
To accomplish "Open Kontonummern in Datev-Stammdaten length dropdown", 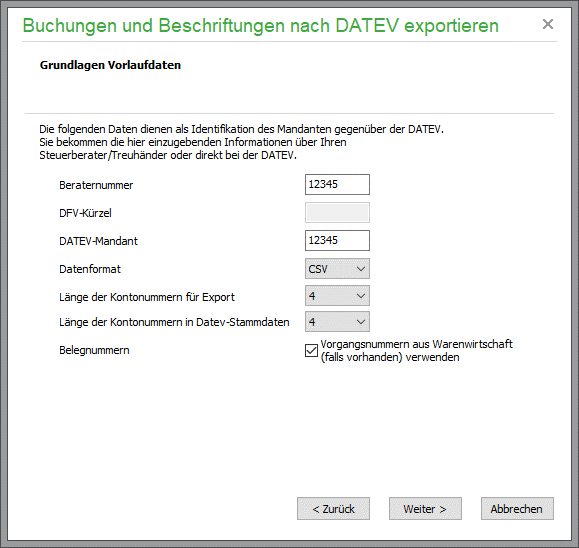I will (x=337, y=322).
